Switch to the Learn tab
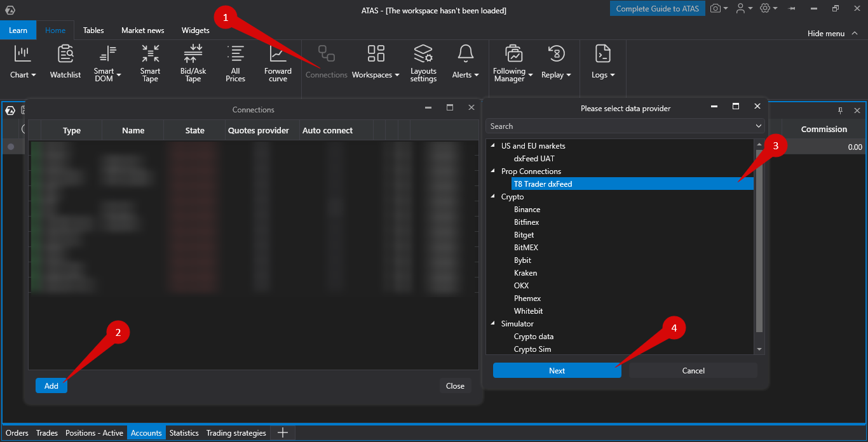The width and height of the screenshot is (868, 442). (18, 30)
